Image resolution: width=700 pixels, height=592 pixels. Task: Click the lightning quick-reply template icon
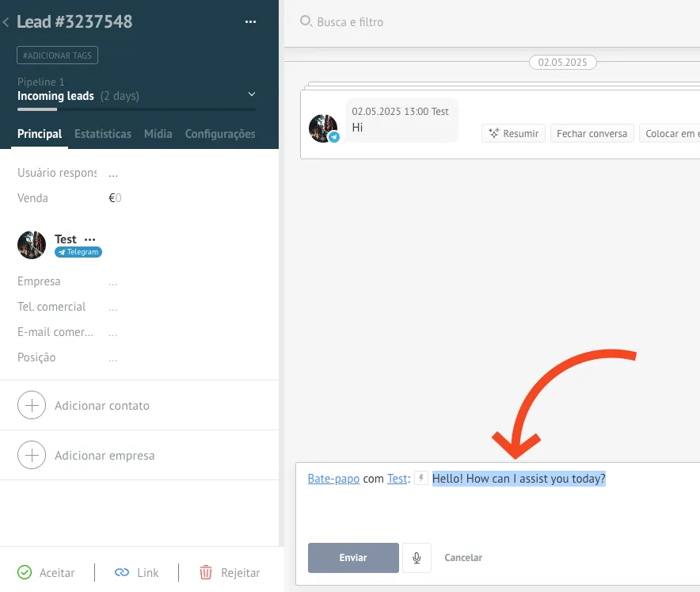421,479
